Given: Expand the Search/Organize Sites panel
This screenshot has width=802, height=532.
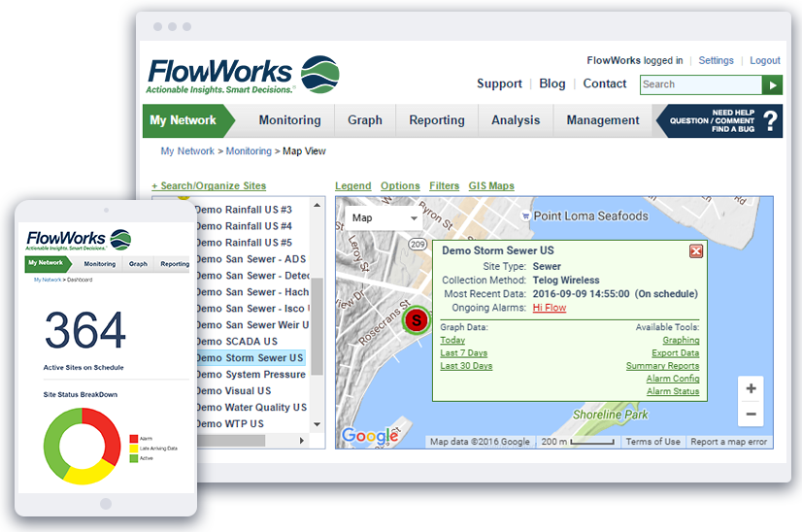Looking at the screenshot, I should [x=209, y=186].
